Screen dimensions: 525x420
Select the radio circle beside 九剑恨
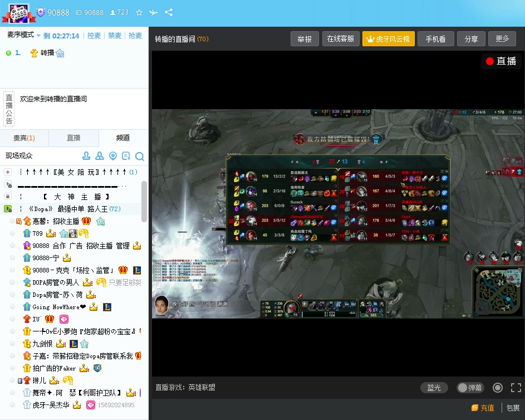tap(13, 344)
